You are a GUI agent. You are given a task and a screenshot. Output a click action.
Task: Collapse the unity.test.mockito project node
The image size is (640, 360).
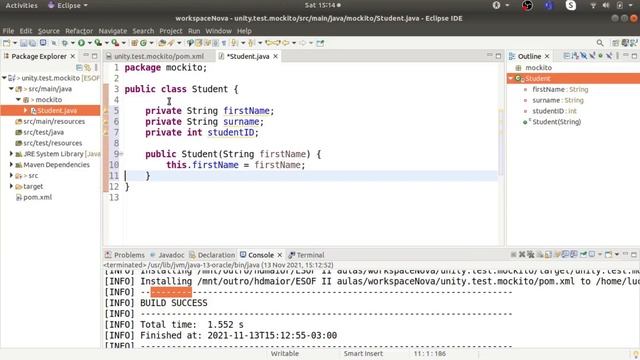[4, 78]
